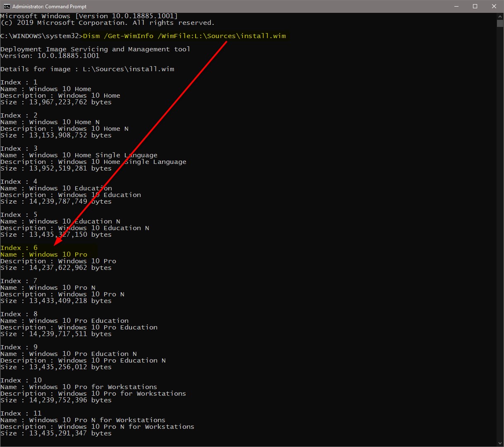
Task: Click size '13,967,223,762 bytes' line
Action: click(56, 102)
